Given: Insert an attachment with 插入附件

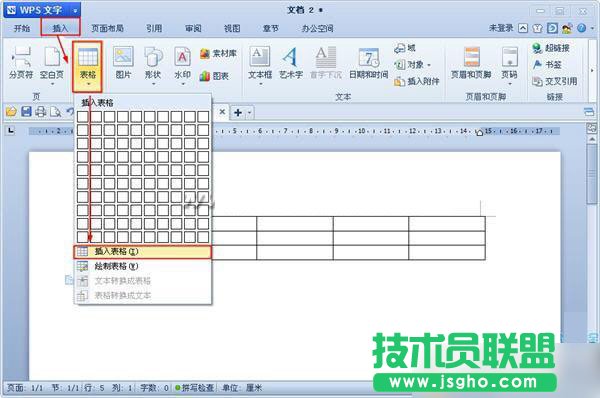Looking at the screenshot, I should pos(417,81).
